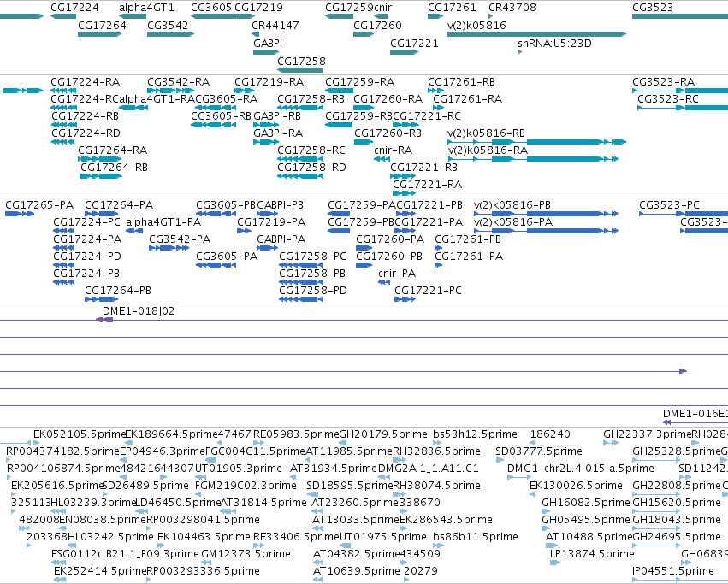
Task: Select the cnir gene label
Action: pyautogui.click(x=382, y=8)
